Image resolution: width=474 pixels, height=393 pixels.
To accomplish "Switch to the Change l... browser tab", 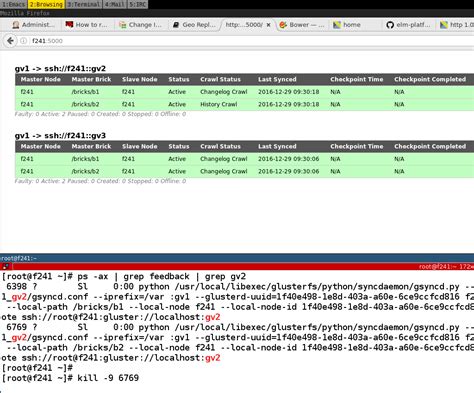I will [x=141, y=25].
